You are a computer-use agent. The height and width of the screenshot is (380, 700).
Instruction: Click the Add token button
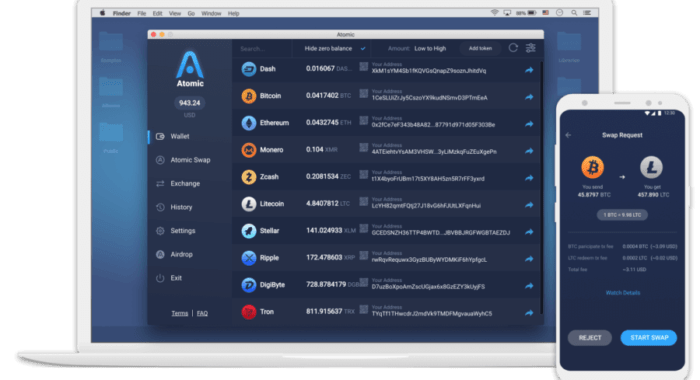pyautogui.click(x=480, y=48)
